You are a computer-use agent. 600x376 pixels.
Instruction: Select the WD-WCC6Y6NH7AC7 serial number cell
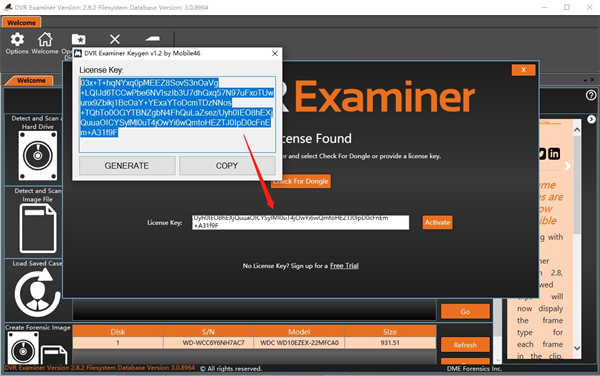coord(208,343)
